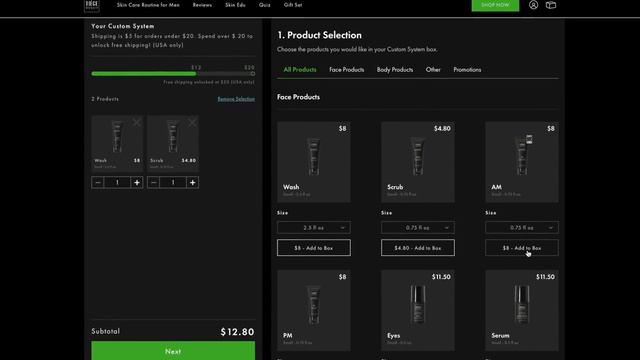Add Scrub to box for $4.80

(418, 248)
